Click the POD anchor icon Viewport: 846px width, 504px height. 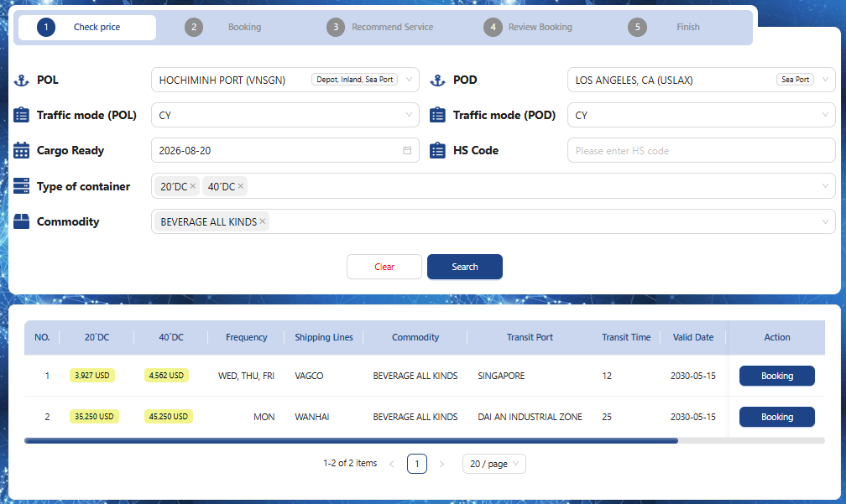(437, 81)
